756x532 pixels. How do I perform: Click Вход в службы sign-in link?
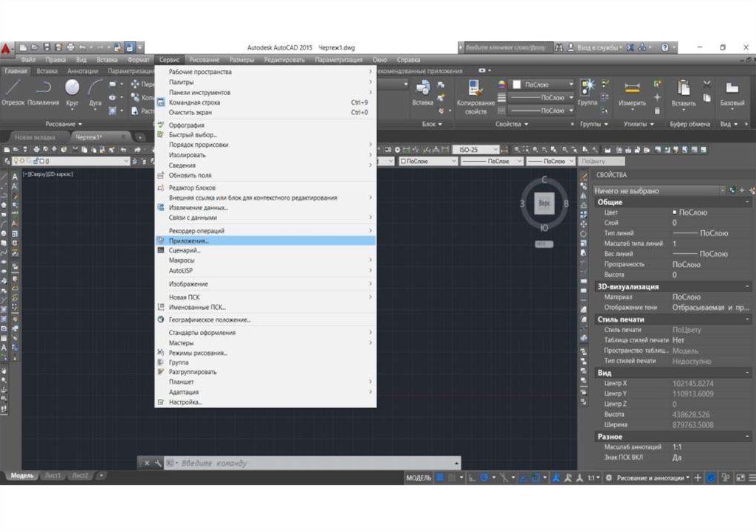click(599, 47)
